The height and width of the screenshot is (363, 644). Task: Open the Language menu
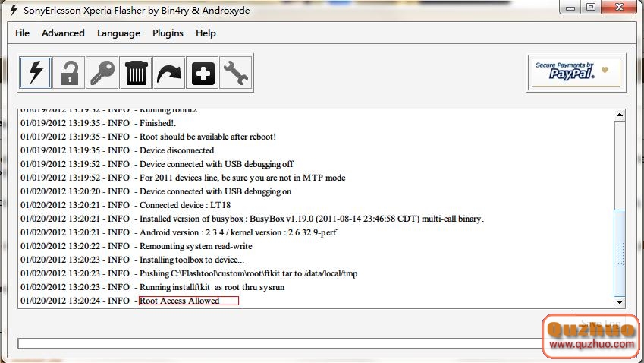coord(118,33)
